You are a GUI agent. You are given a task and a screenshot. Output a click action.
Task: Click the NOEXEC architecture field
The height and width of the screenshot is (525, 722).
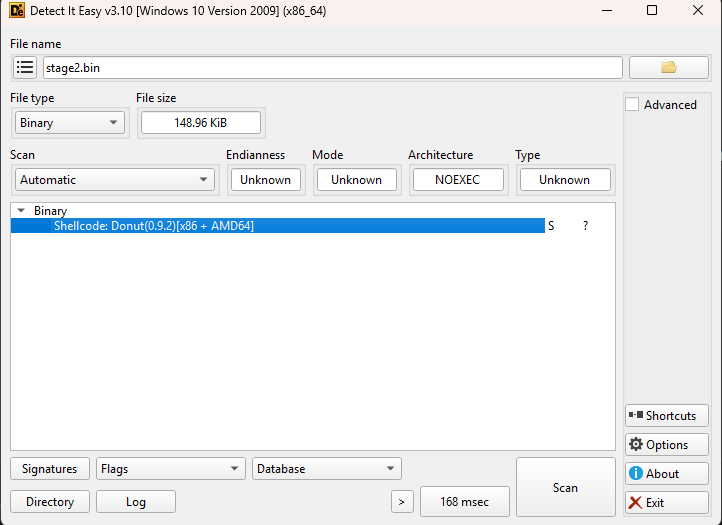pos(458,180)
